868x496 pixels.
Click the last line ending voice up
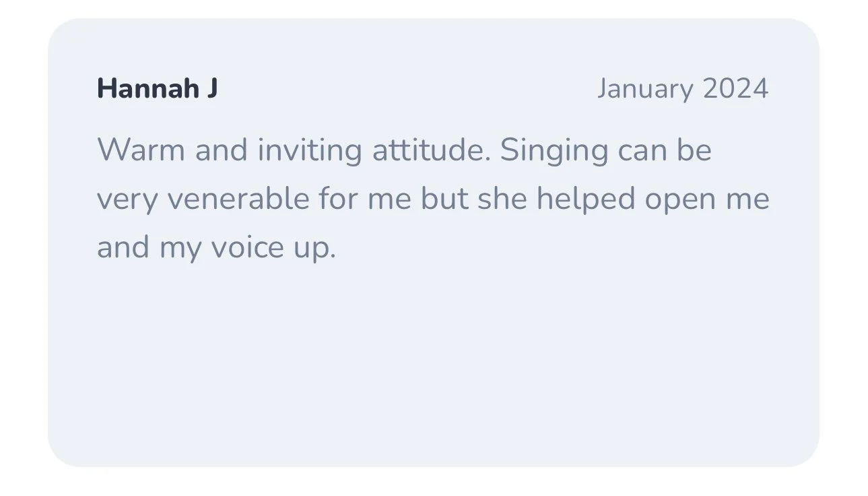216,248
